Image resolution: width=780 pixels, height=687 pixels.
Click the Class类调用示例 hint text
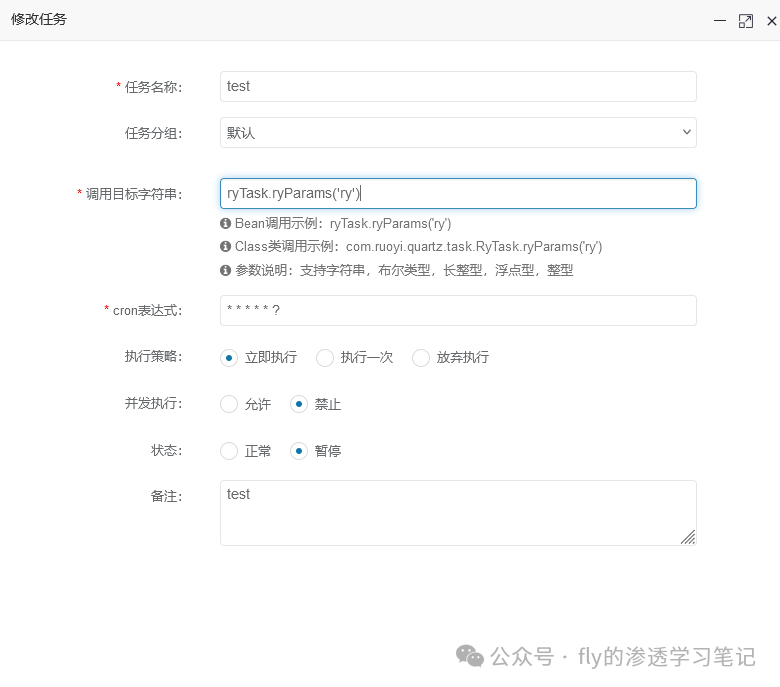pos(418,246)
